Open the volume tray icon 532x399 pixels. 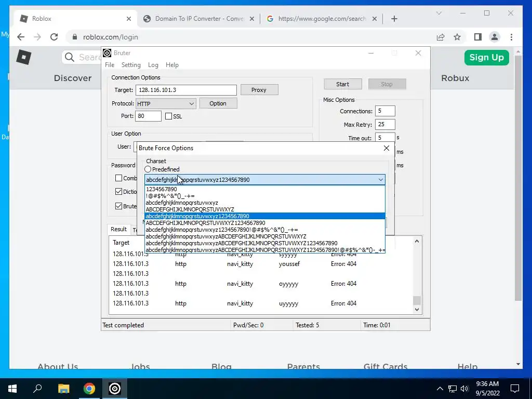pos(464,389)
